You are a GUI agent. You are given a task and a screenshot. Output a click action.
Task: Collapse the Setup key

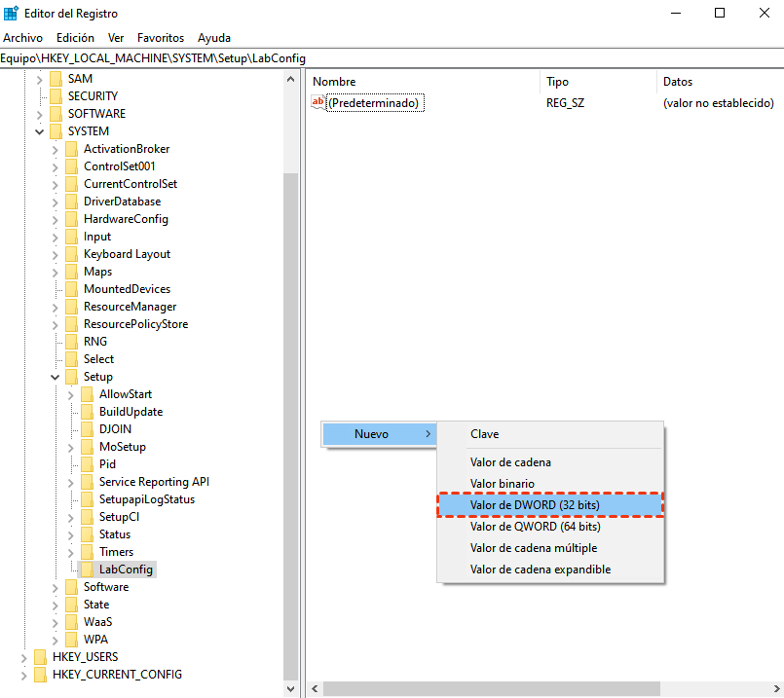point(56,376)
